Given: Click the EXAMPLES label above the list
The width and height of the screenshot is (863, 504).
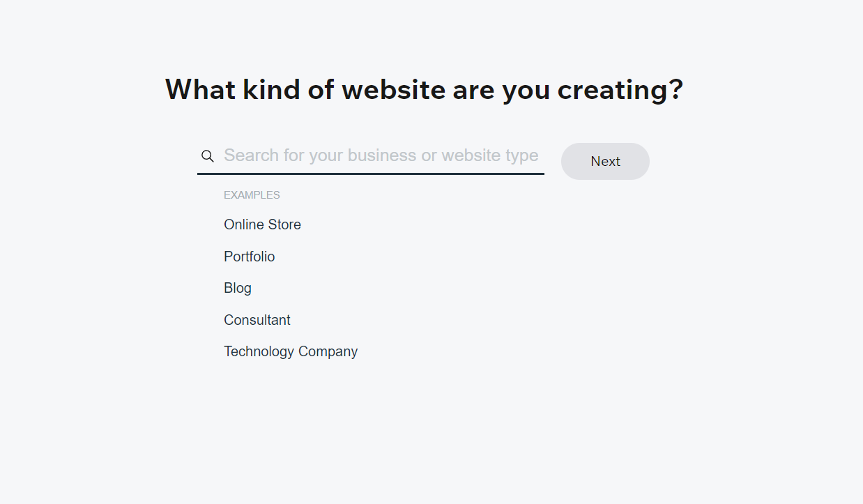Looking at the screenshot, I should 252,195.
